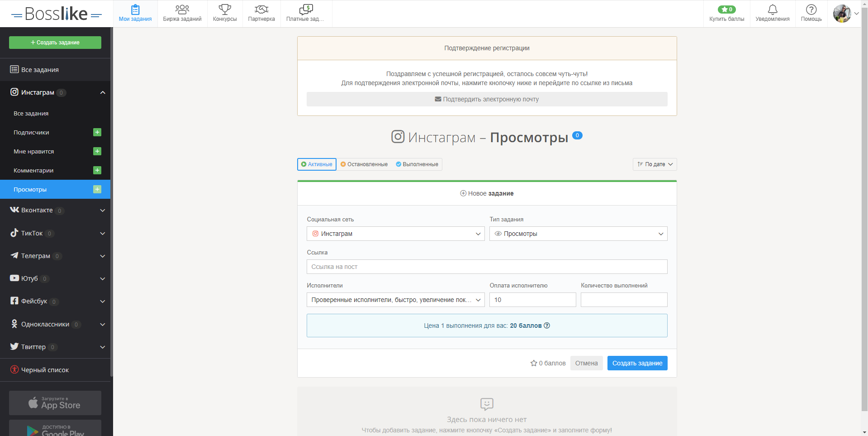Open notifications bell icon
Image resolution: width=868 pixels, height=436 pixels.
point(773,10)
